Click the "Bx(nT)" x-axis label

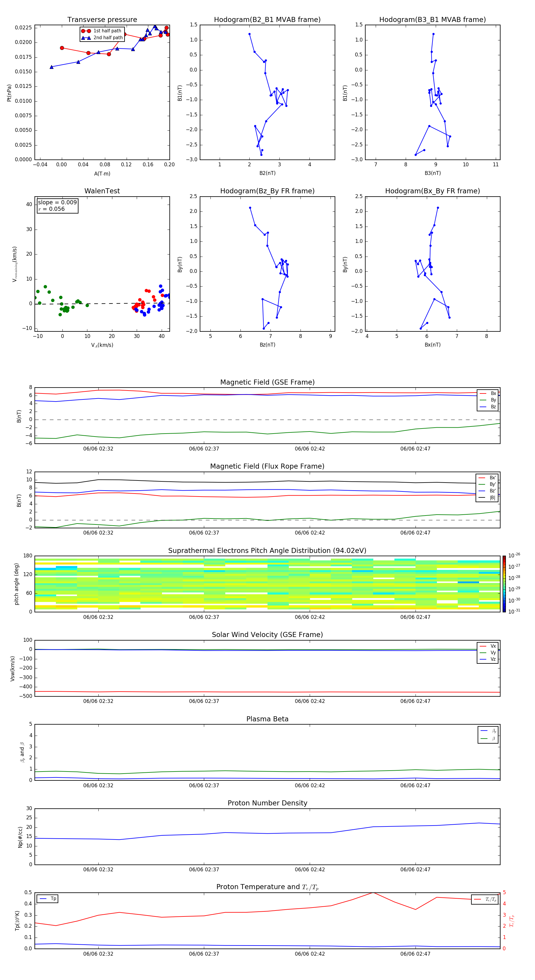[432, 345]
